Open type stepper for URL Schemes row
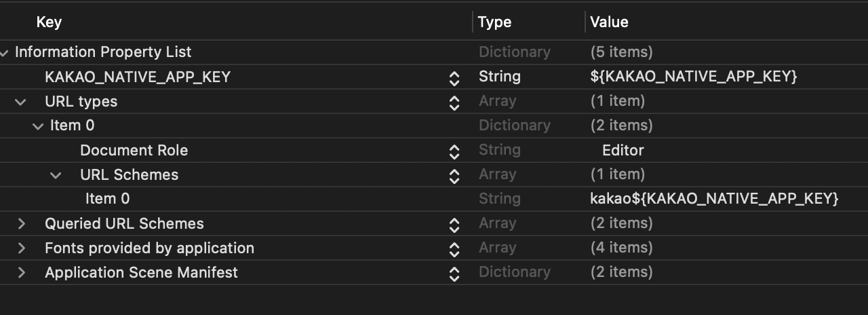The width and height of the screenshot is (868, 315). (x=454, y=175)
